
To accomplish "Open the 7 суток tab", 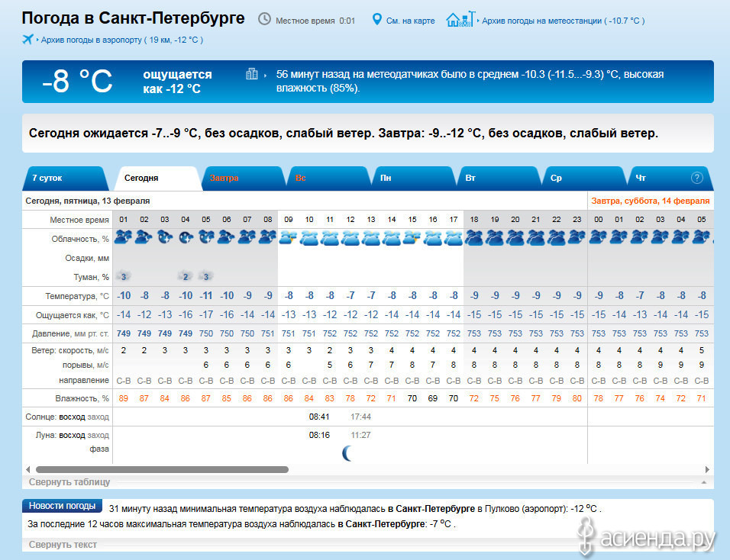I will (x=47, y=179).
